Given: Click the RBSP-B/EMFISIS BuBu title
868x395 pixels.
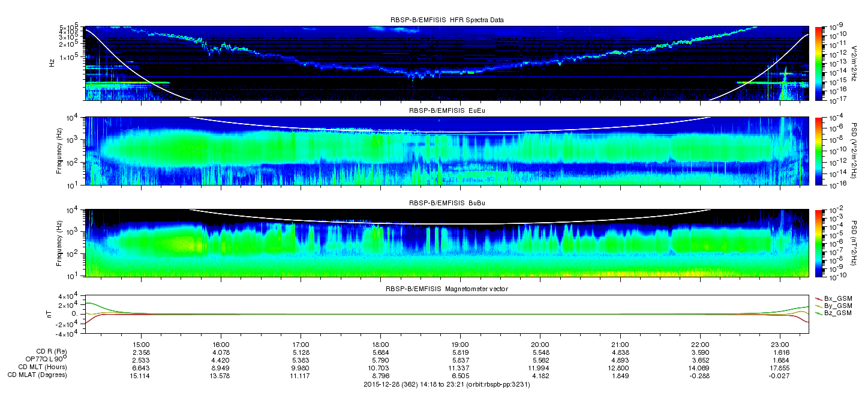Looking at the screenshot, I should [x=446, y=204].
